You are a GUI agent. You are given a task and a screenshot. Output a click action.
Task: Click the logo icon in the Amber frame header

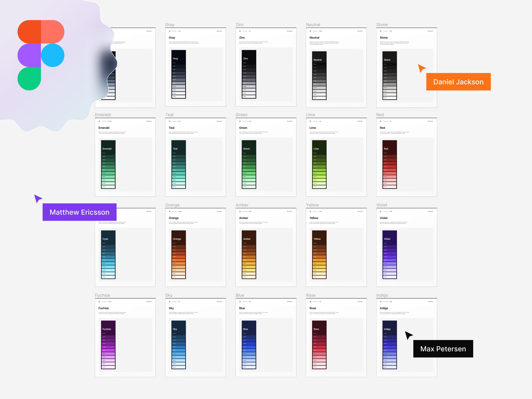(240, 211)
